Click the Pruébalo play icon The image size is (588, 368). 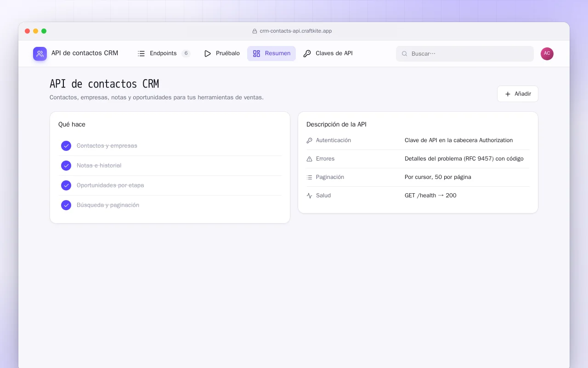click(x=208, y=53)
